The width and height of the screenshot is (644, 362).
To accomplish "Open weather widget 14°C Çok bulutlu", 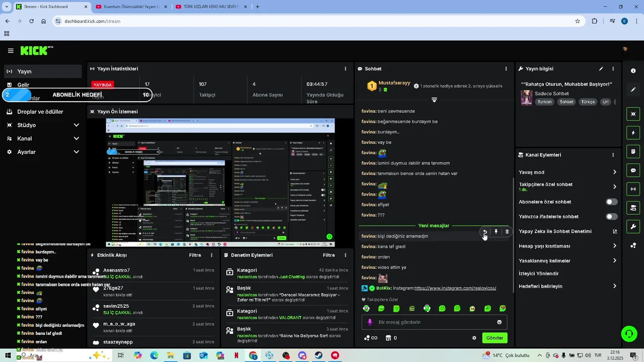I will pos(506,355).
